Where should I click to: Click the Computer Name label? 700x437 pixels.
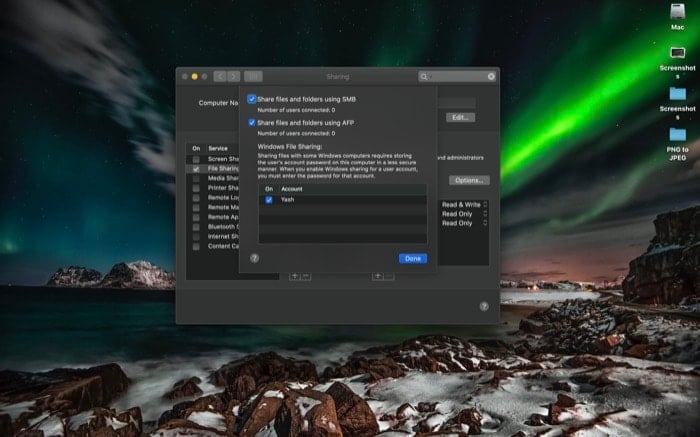pyautogui.click(x=218, y=103)
